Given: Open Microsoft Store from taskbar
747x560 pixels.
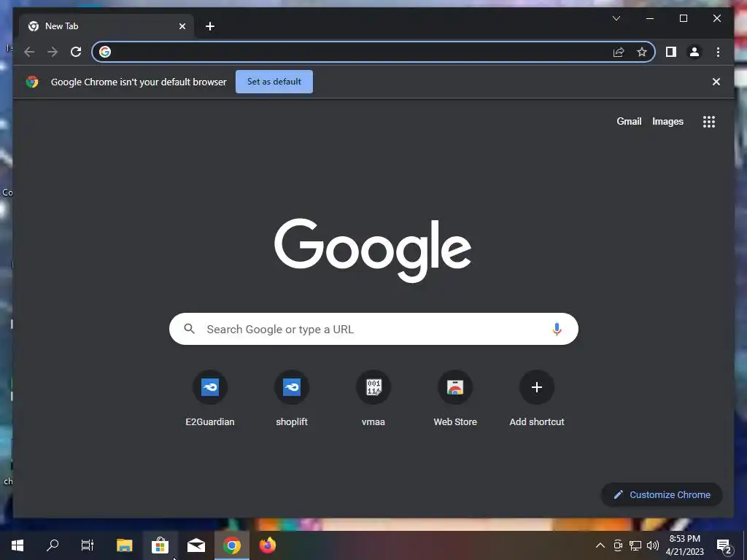Looking at the screenshot, I should tap(160, 545).
